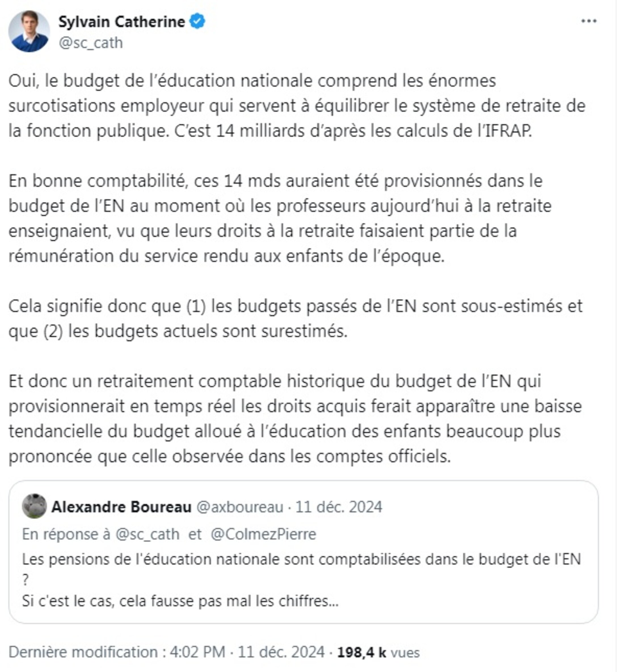The image size is (624, 672).
Task: Open the Alexandre Boureau name in quoted tweet
Action: 122,507
